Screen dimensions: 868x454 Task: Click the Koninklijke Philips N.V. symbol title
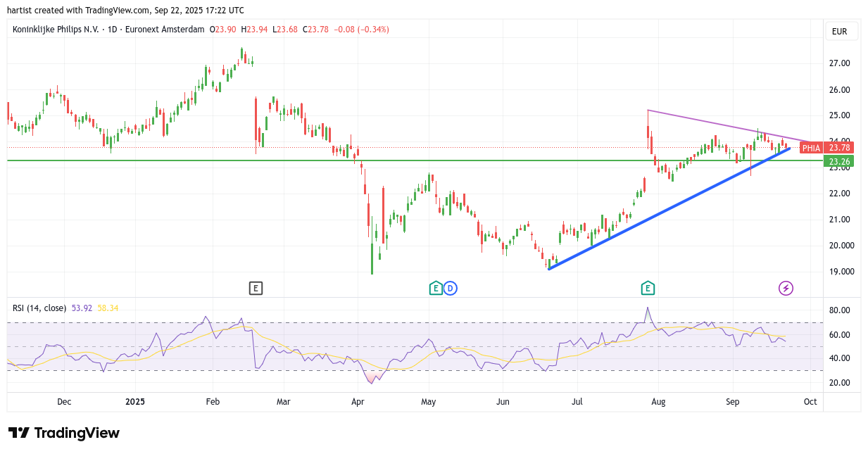56,30
